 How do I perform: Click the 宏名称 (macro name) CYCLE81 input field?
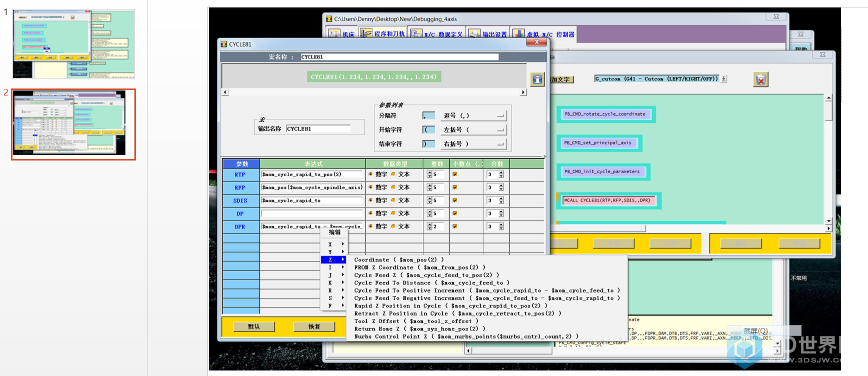click(x=399, y=57)
